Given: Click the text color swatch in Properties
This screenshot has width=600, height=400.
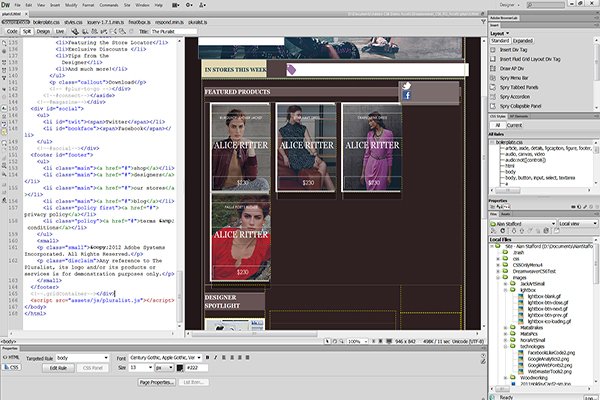Looking at the screenshot, I should pyautogui.click(x=180, y=368).
